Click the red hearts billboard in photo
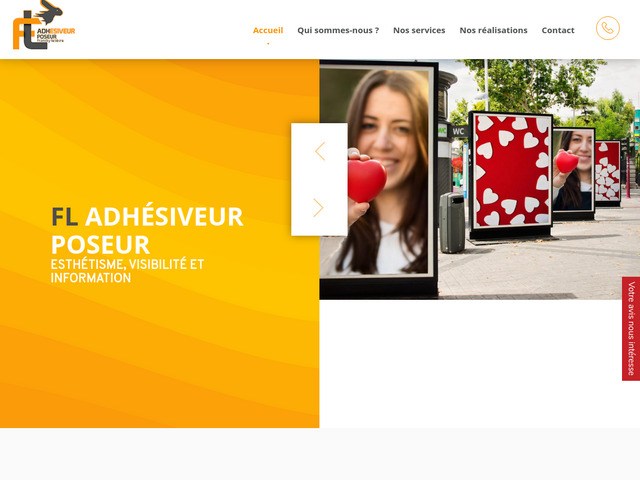The width and height of the screenshot is (640, 480). pyautogui.click(x=511, y=171)
